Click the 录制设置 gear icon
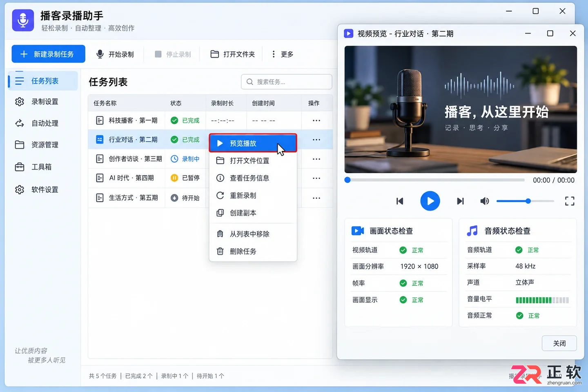This screenshot has width=588, height=392. point(20,102)
